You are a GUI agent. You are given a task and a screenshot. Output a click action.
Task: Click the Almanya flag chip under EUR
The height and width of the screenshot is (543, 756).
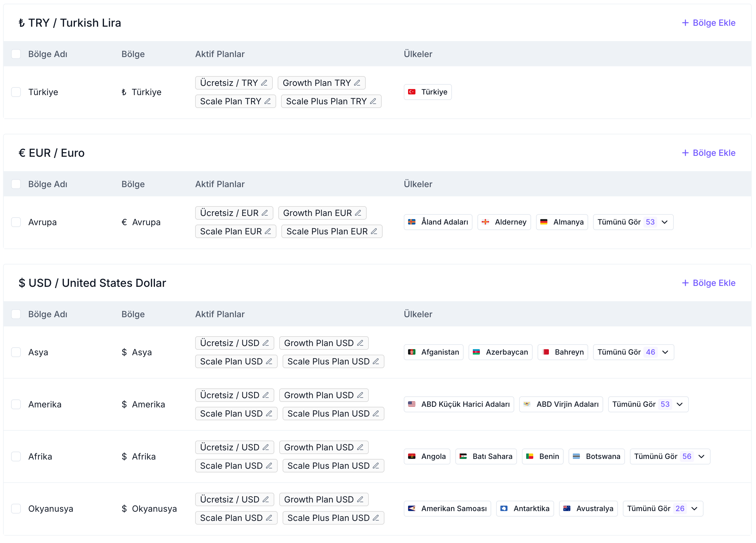click(x=562, y=222)
